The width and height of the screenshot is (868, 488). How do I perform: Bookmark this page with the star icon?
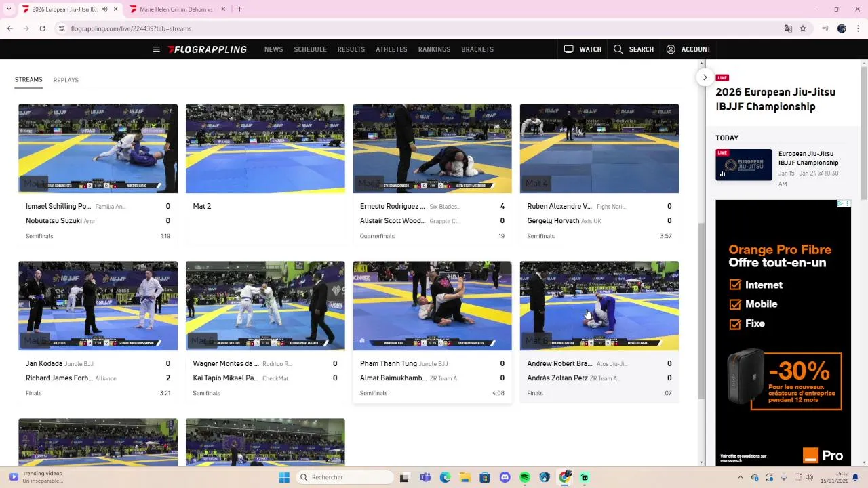click(803, 28)
